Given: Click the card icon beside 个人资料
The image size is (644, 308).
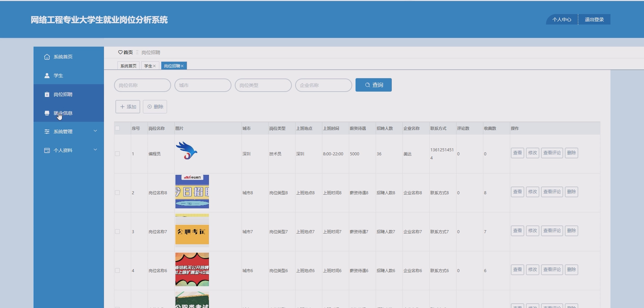Looking at the screenshot, I should [x=47, y=150].
